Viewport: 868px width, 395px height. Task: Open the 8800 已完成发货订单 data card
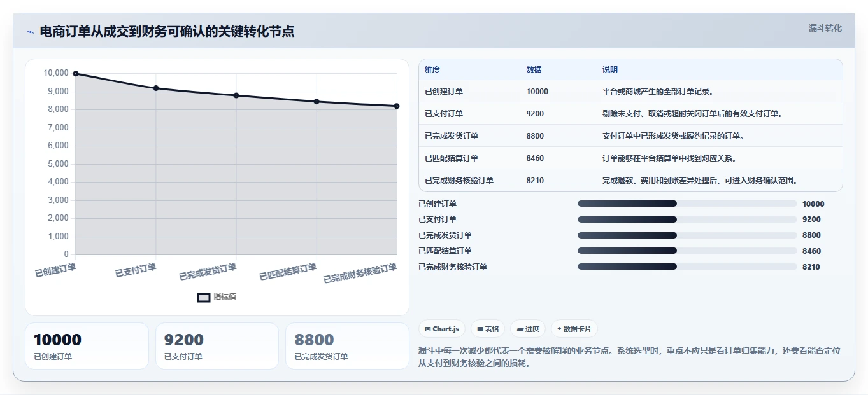pos(348,346)
